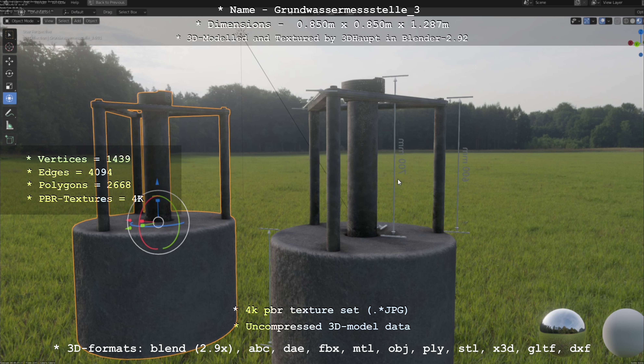Open the Object Mode dropdown
This screenshot has height=364, width=644.
click(x=22, y=21)
